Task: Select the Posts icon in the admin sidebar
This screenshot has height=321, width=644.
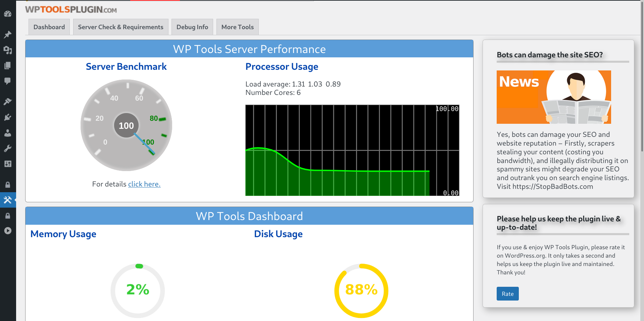Action: 8,35
